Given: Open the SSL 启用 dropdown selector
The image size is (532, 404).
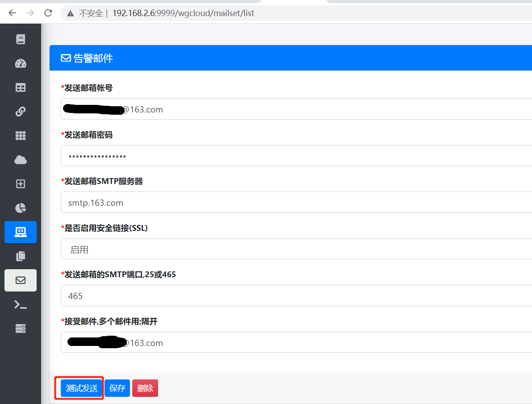Looking at the screenshot, I should tap(179, 249).
